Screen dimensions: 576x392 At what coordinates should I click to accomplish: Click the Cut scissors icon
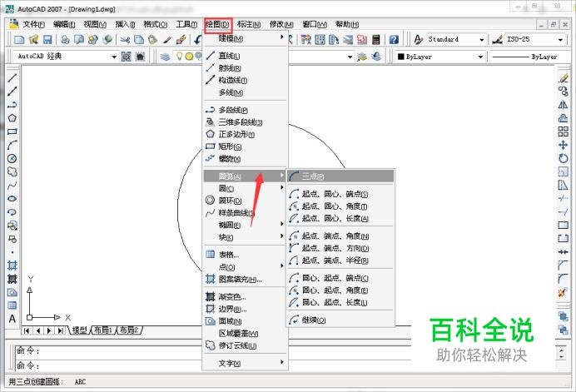point(125,39)
